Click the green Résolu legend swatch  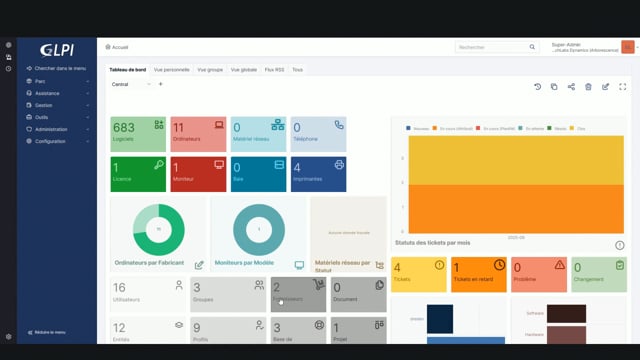coord(549,128)
